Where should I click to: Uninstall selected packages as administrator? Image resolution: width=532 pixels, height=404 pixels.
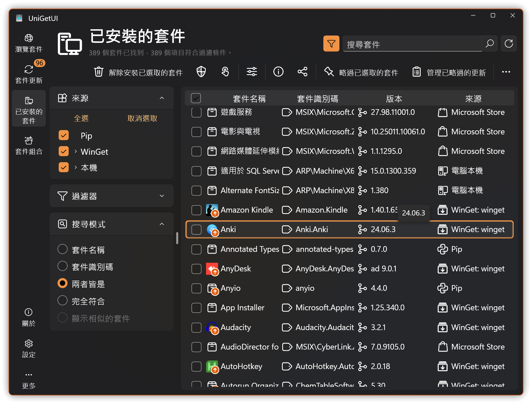coord(201,72)
